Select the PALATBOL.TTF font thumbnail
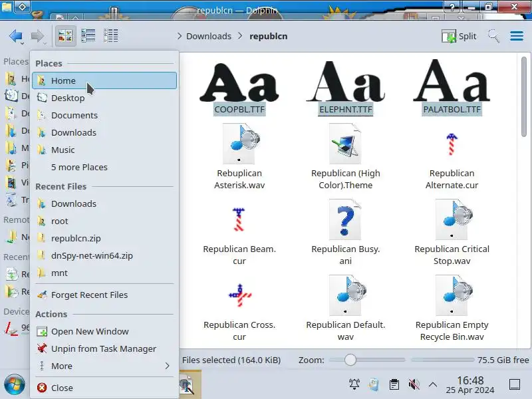The width and height of the screenshot is (532, 399). point(452,80)
